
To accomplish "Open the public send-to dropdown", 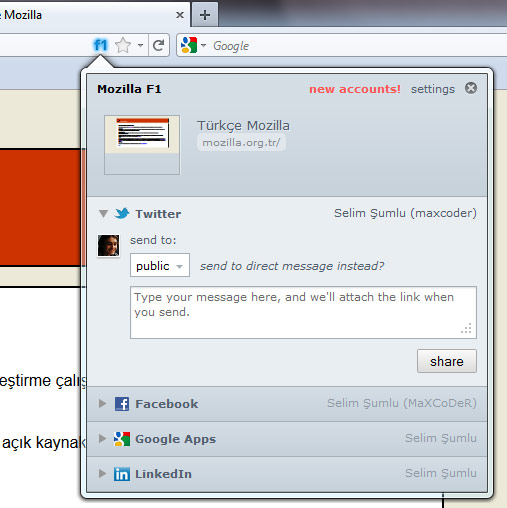I will 160,265.
